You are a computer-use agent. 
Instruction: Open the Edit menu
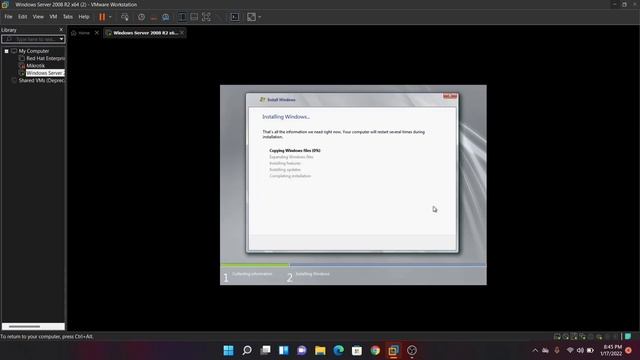[x=22, y=17]
